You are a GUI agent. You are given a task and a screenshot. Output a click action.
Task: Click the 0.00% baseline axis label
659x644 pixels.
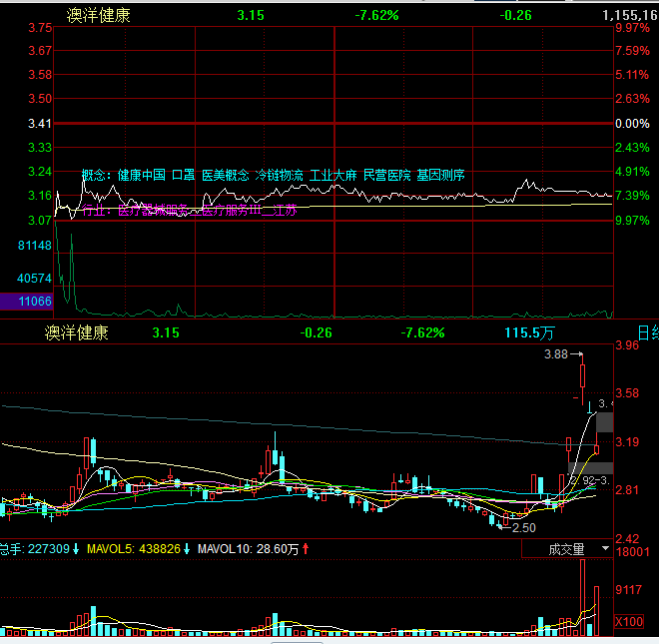click(631, 124)
